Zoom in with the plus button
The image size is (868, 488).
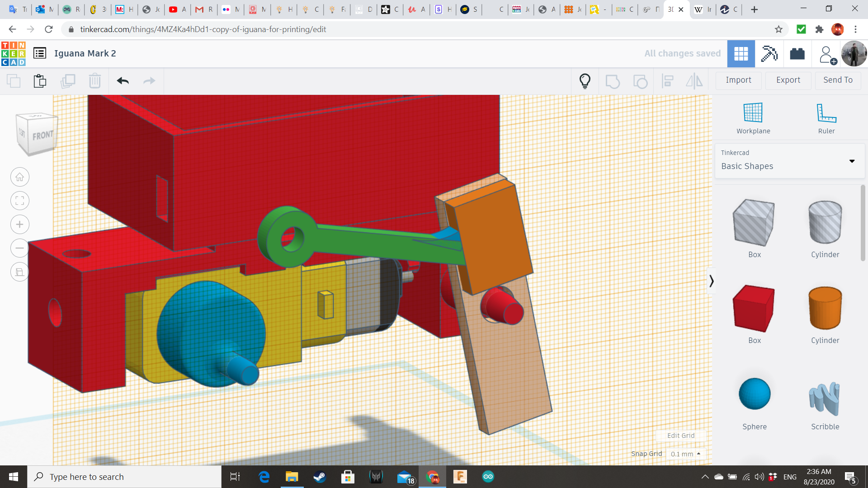[x=20, y=225]
